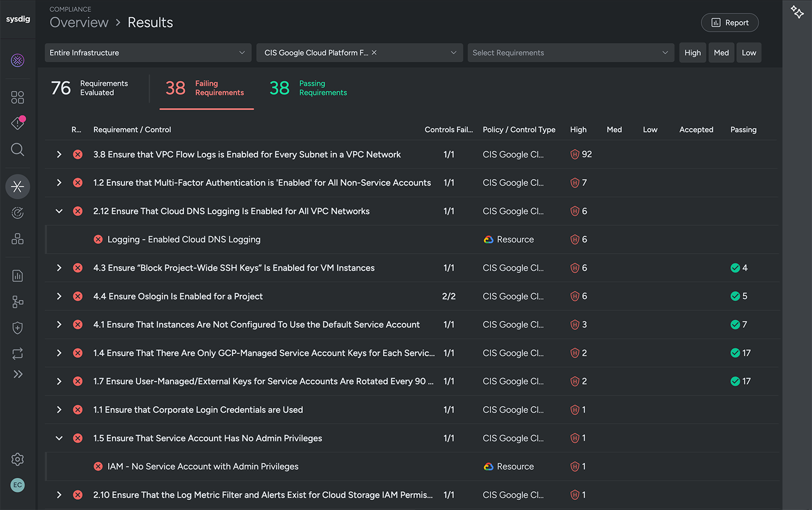The width and height of the screenshot is (812, 510).
Task: Click the 2/2 controls failing value
Action: [449, 297]
